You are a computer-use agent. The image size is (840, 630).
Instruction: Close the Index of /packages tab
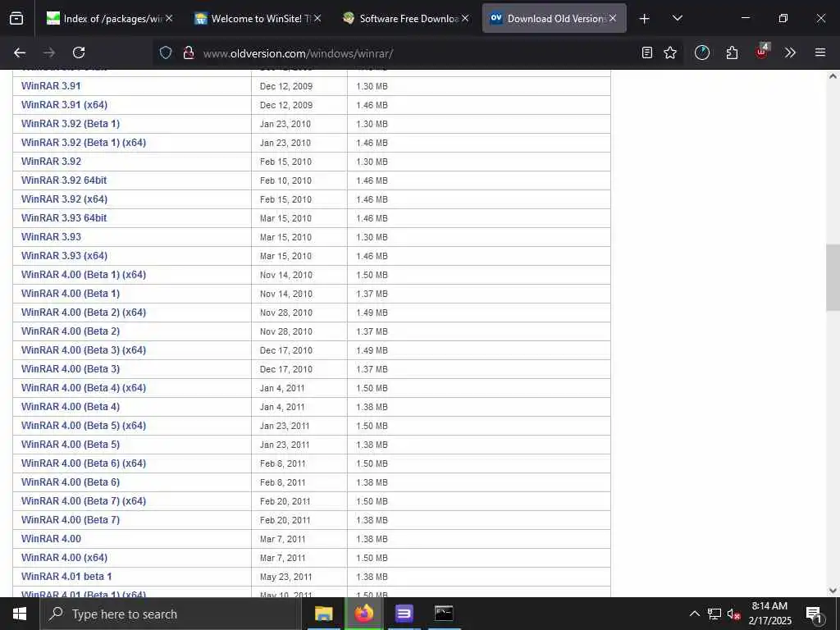[169, 18]
